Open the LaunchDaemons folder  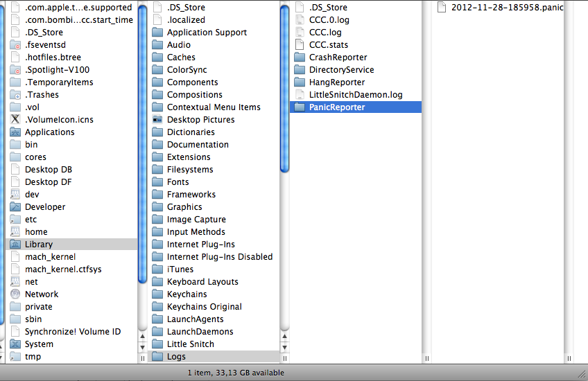(214, 332)
